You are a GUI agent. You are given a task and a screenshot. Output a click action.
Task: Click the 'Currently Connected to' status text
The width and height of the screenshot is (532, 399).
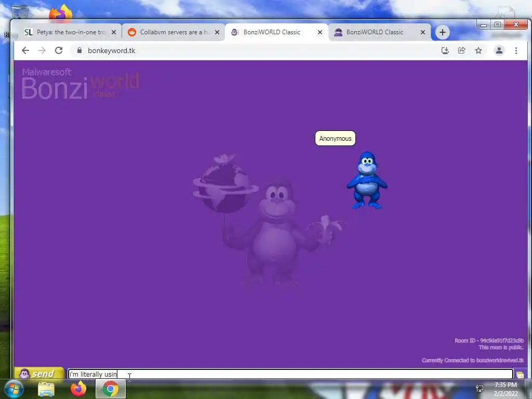473,361
